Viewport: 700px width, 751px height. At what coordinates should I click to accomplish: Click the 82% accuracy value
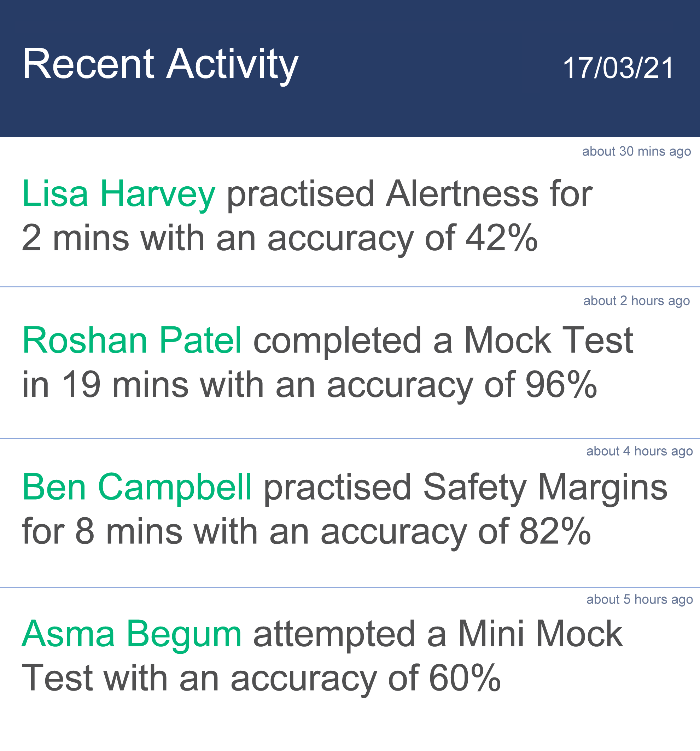click(555, 531)
